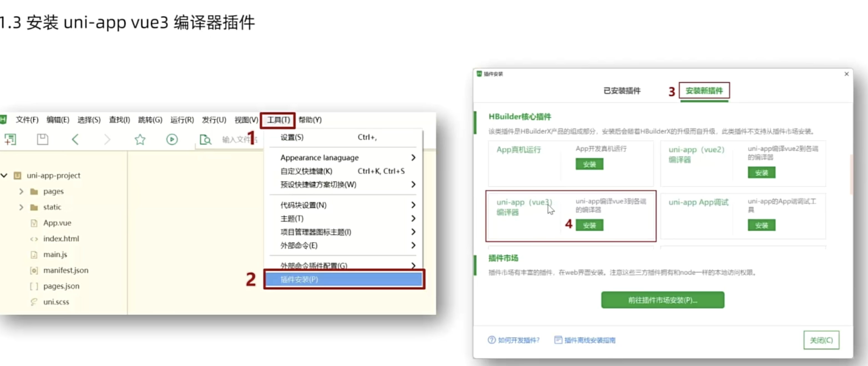Open the 文件(F) menu
868x366 pixels.
click(x=27, y=120)
